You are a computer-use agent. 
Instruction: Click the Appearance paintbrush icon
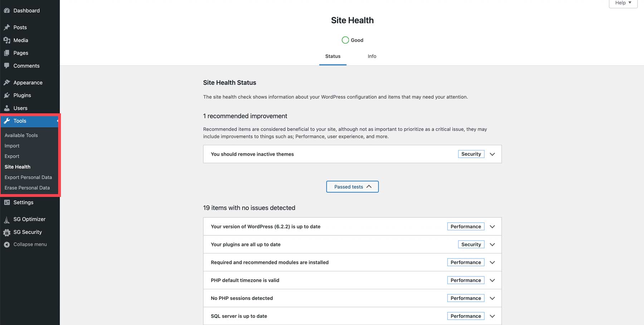coord(7,83)
